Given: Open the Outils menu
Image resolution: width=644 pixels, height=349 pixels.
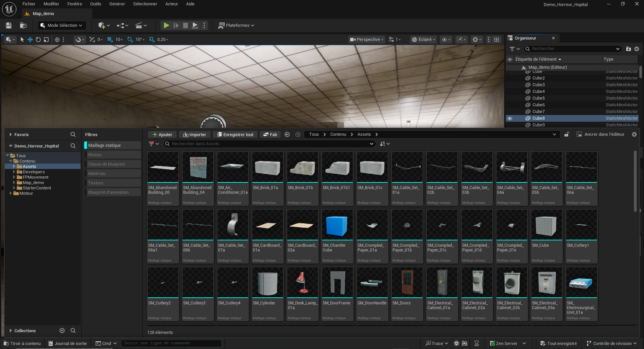Looking at the screenshot, I should click(x=95, y=4).
